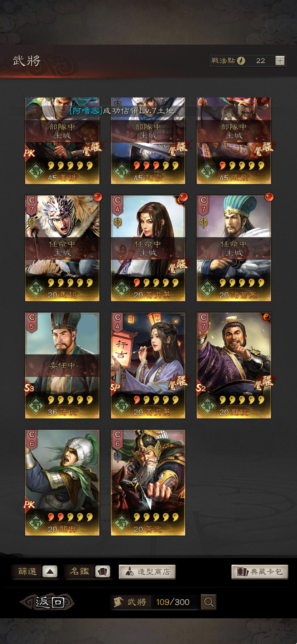Tap the red dot on 諸葛亮 card
The width and height of the screenshot is (297, 644).
pos(269,197)
